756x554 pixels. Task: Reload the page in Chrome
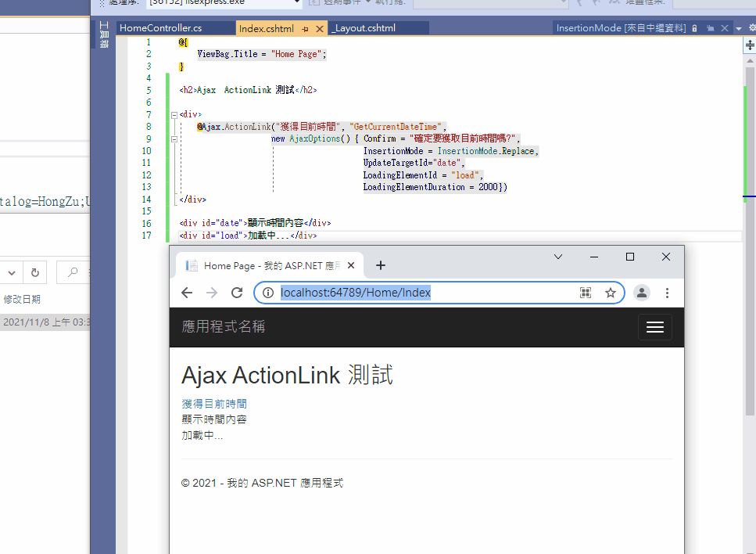[237, 292]
